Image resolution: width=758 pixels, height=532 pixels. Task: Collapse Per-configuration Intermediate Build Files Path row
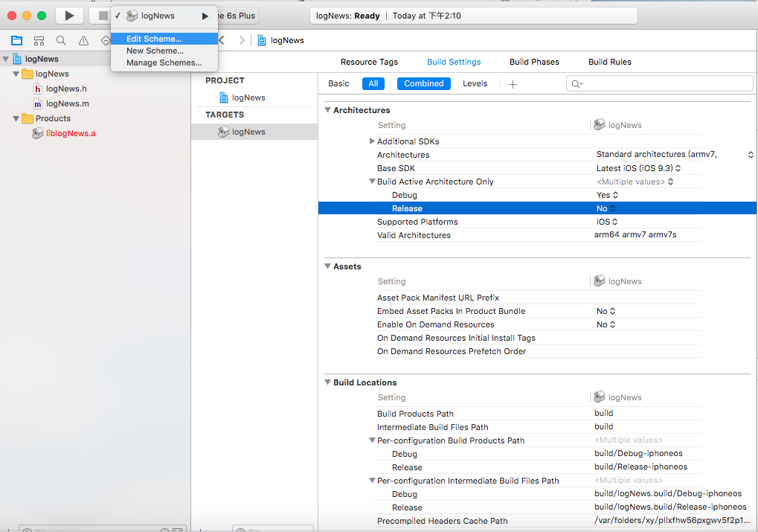(x=372, y=481)
